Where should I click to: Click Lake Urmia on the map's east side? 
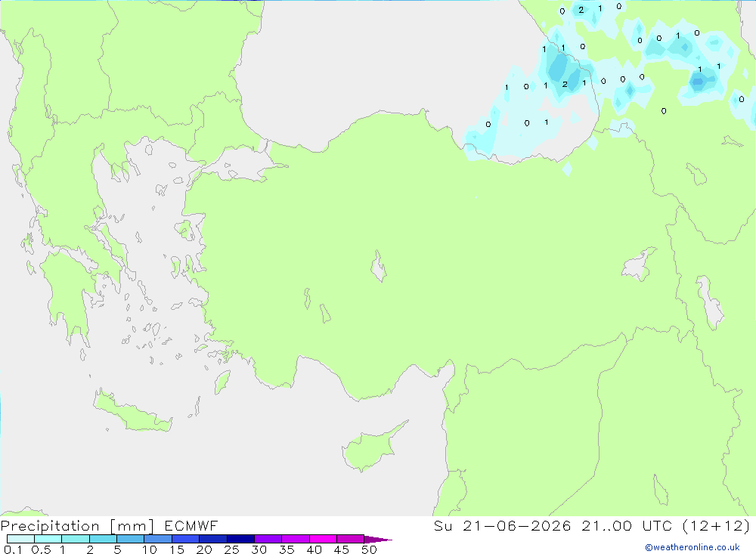(710, 303)
